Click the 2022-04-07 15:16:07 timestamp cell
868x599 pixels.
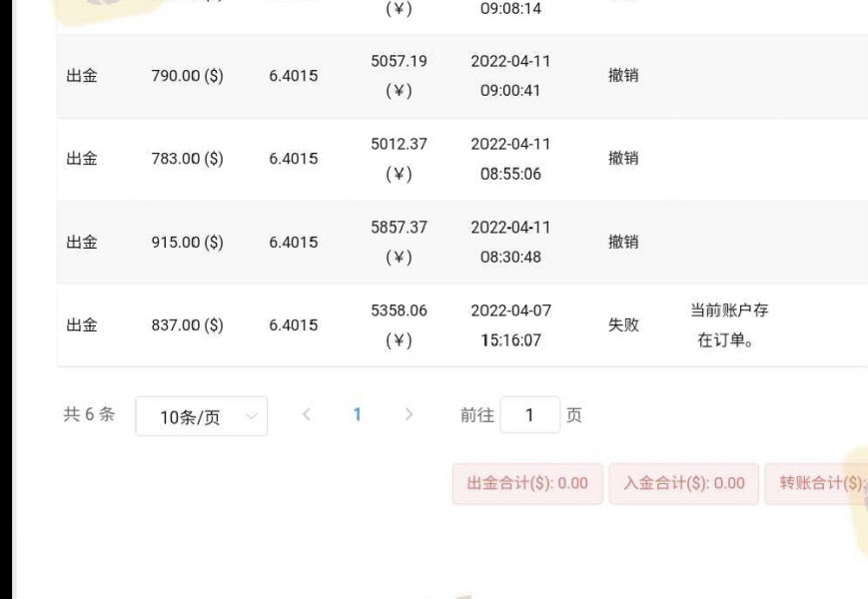point(510,325)
